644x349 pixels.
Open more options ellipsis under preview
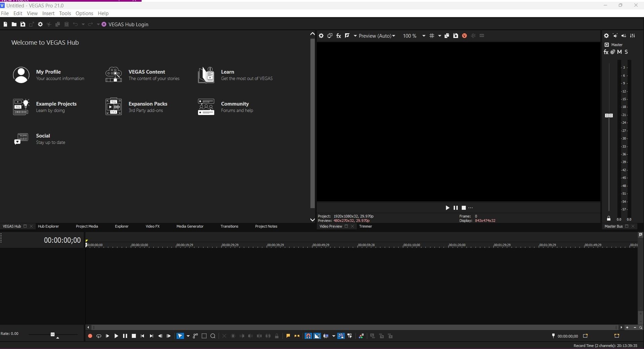click(470, 208)
